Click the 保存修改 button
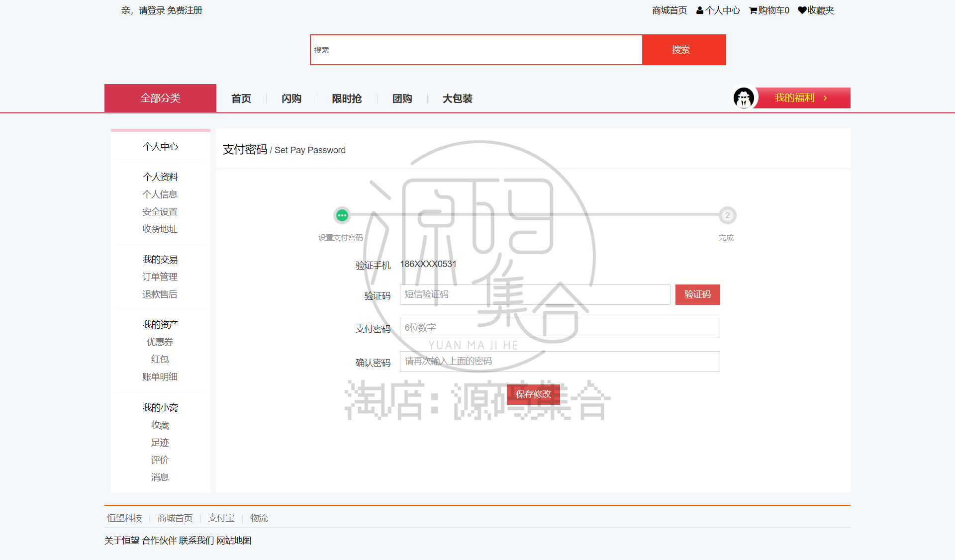 click(533, 394)
